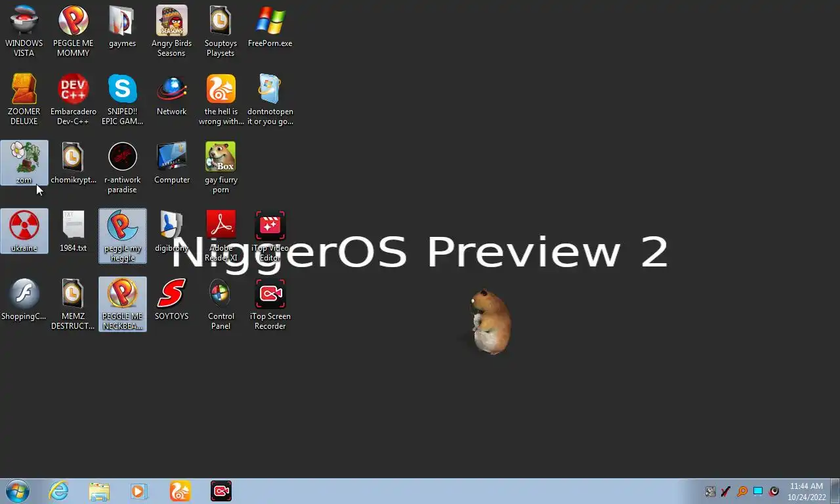
Task: Select the digibrony desktop icon
Action: [x=171, y=231]
